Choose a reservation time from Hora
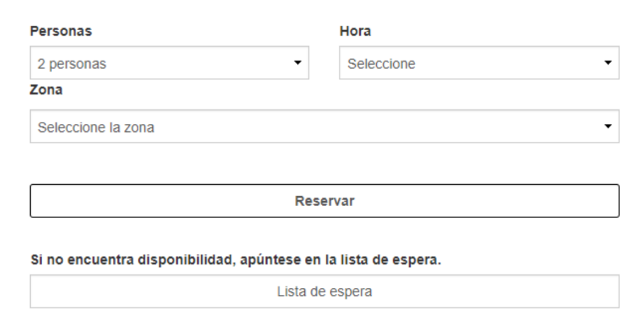 [x=479, y=63]
